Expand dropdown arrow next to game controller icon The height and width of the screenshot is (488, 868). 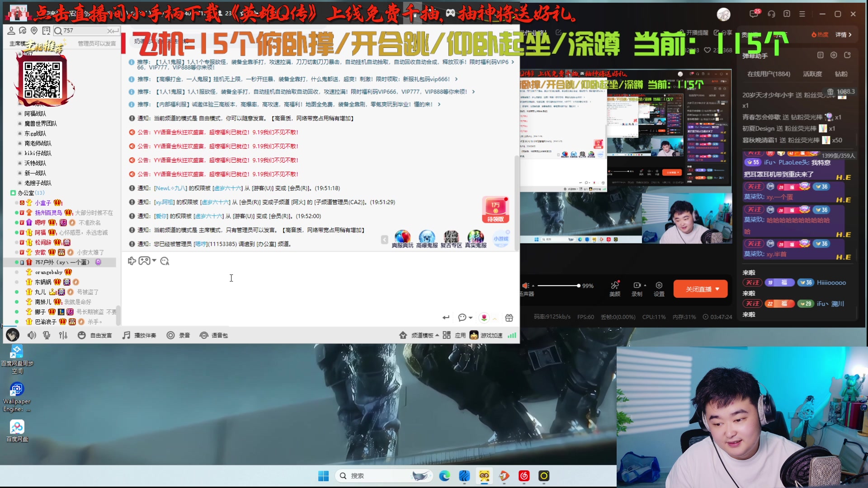click(154, 261)
